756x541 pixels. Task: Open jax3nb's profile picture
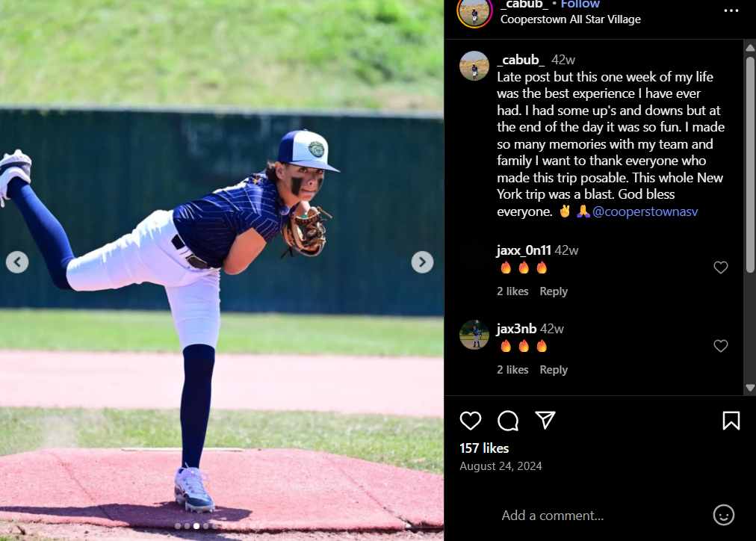(474, 334)
